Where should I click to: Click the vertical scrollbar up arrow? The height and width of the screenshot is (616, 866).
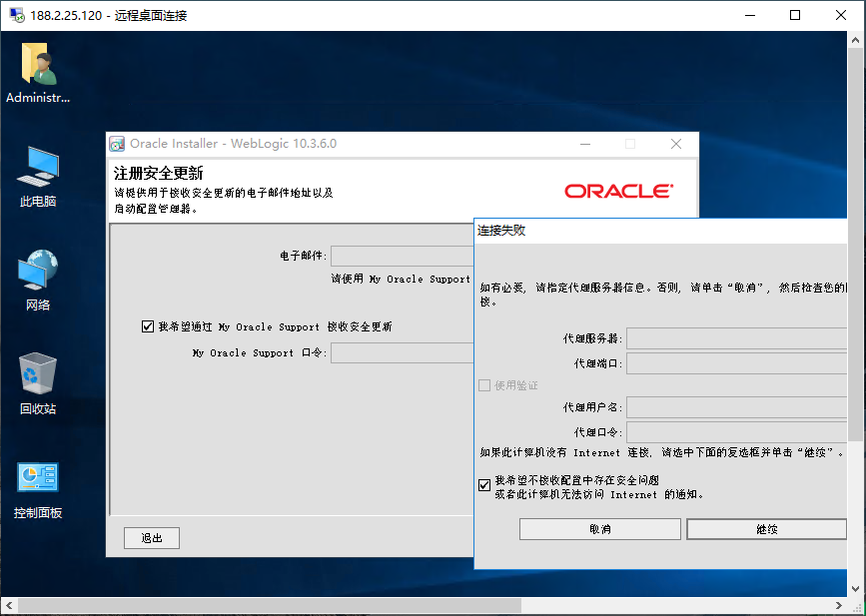tap(855, 40)
